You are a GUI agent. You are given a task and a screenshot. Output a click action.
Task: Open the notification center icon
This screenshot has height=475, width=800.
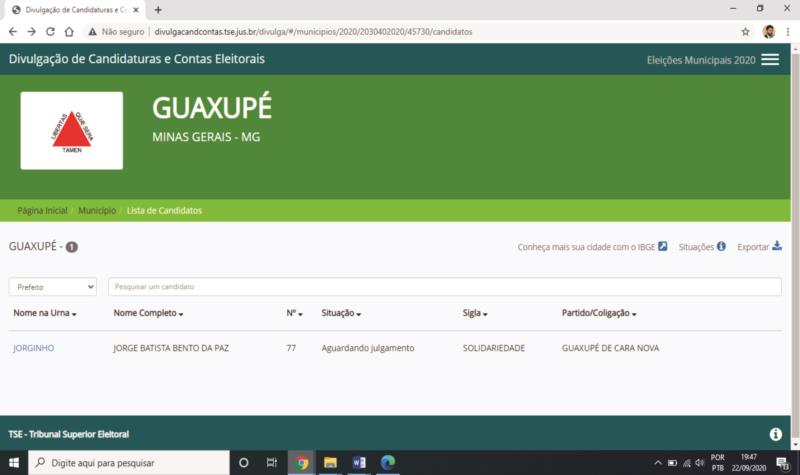(x=783, y=463)
